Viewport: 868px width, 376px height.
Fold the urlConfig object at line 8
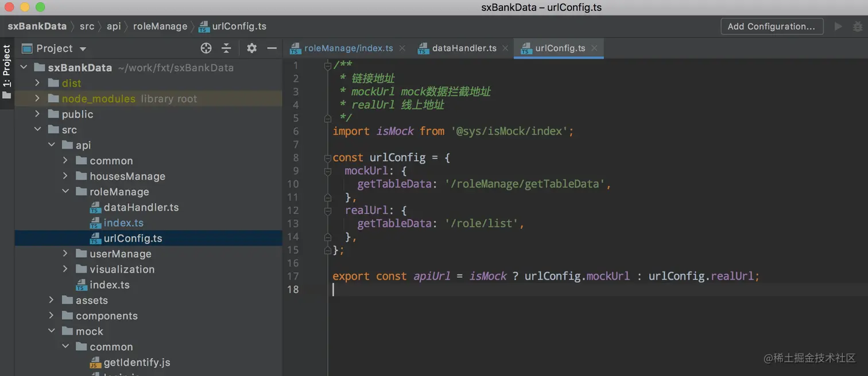(328, 158)
